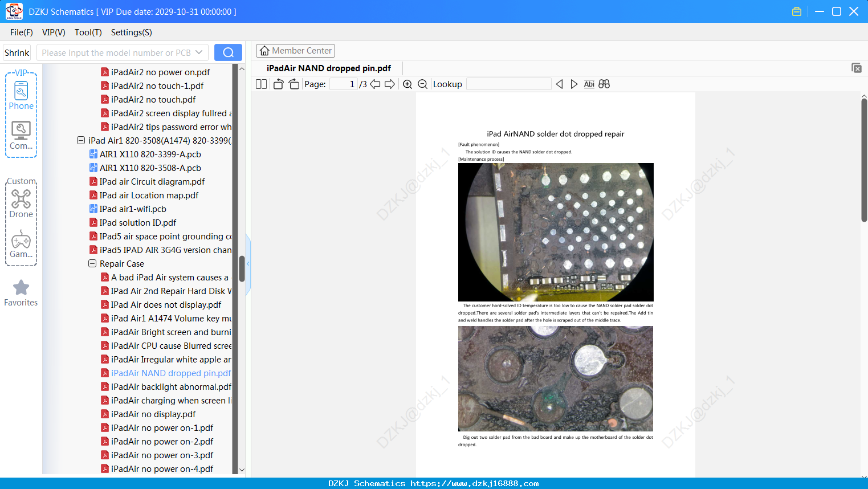Open the Drone category icon
This screenshot has height=489, width=868.
coord(21,203)
